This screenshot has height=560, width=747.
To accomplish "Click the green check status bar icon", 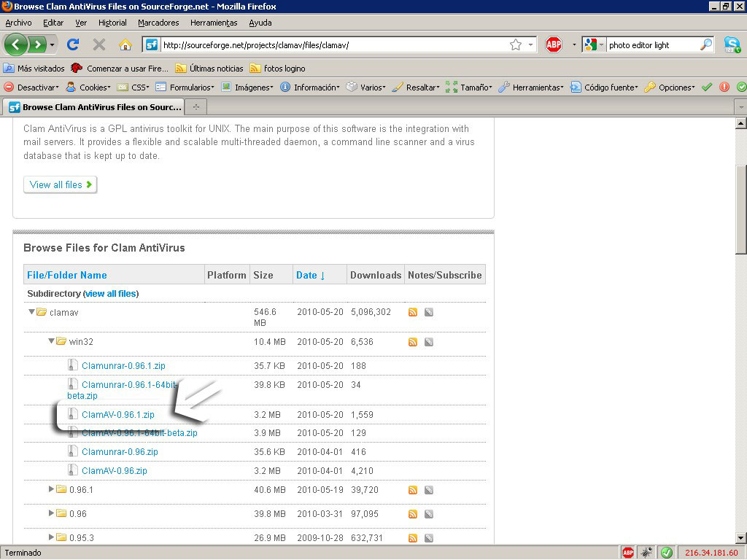I will [x=667, y=553].
